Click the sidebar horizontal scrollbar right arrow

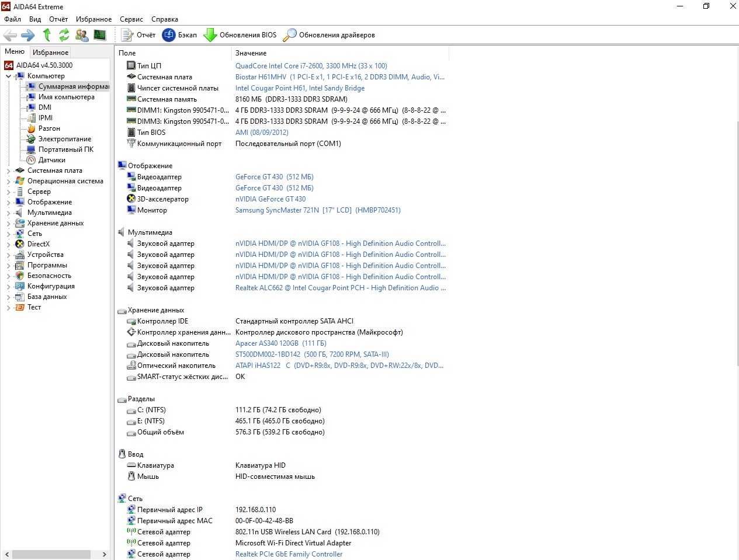[x=104, y=554]
